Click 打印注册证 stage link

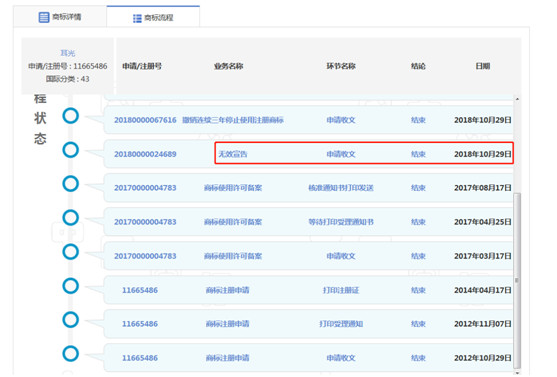point(341,290)
